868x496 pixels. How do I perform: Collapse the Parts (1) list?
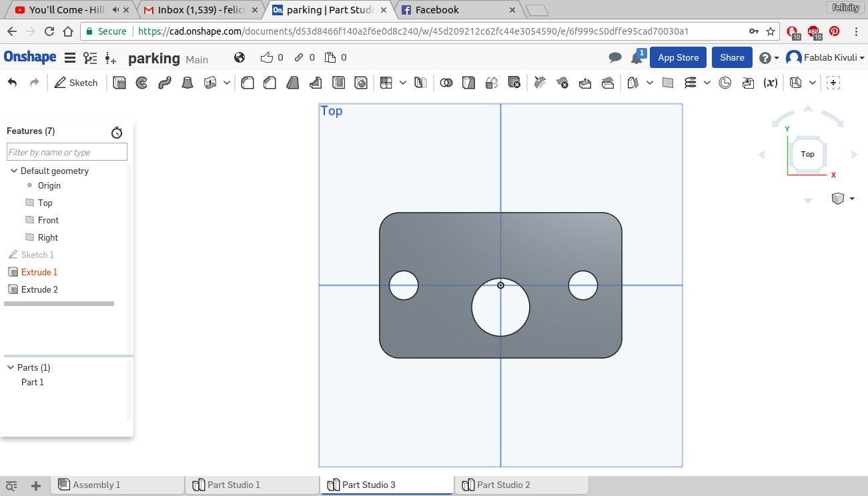[x=11, y=367]
